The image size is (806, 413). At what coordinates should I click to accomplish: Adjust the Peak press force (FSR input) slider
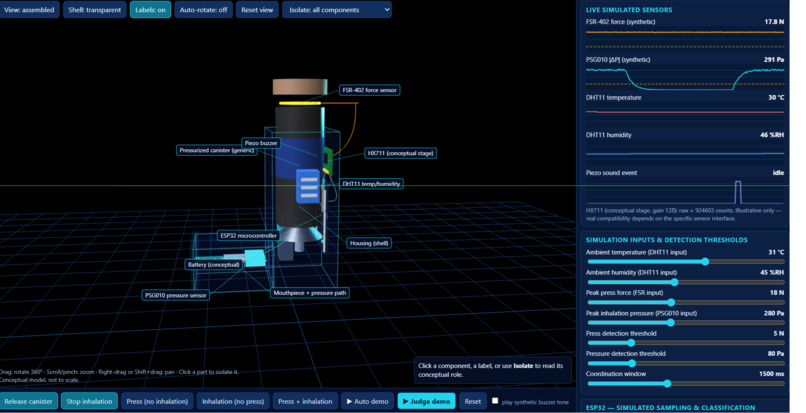(686, 302)
